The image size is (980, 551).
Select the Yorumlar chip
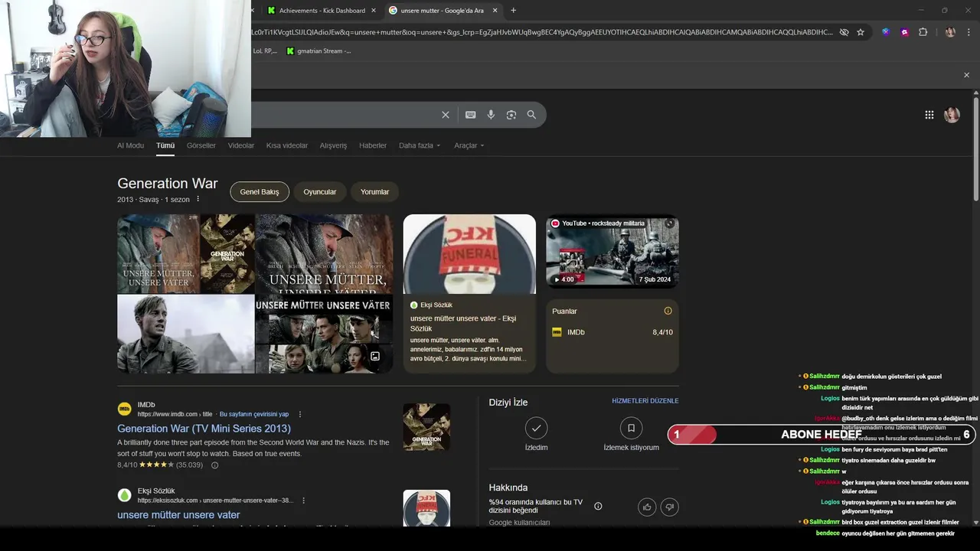[375, 192]
